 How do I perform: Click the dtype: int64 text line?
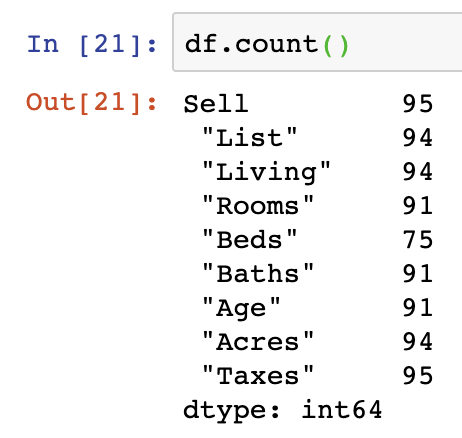pos(282,411)
